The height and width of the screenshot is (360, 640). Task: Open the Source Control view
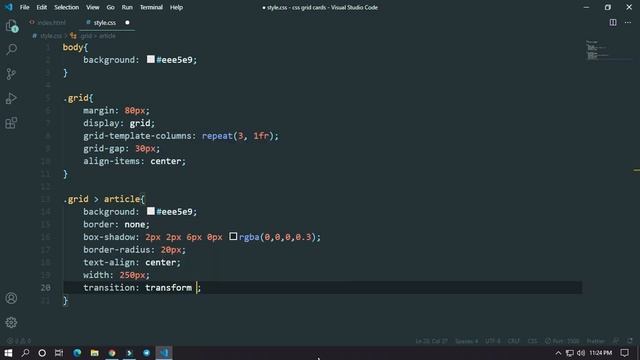point(11,74)
